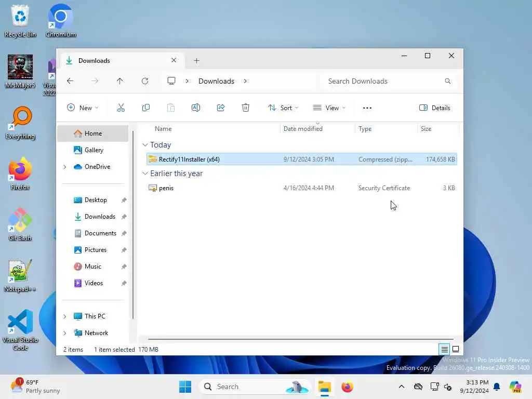Select the Git Bash desktop shortcut
This screenshot has width=532, height=399.
point(20,224)
